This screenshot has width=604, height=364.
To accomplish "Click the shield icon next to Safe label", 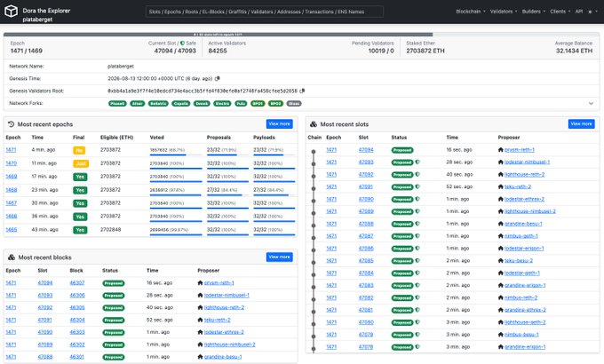I will (x=182, y=44).
